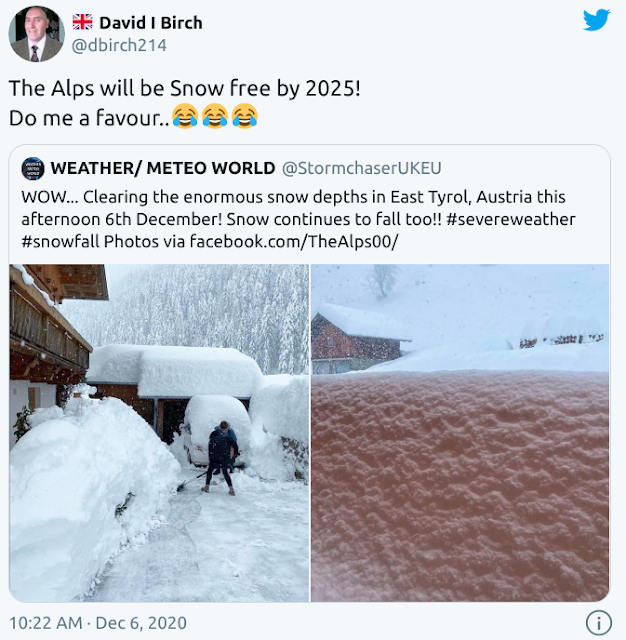Open WEATHER/ METEO WORLD's small avatar
Image resolution: width=626 pixels, height=640 pixels.
33,168
